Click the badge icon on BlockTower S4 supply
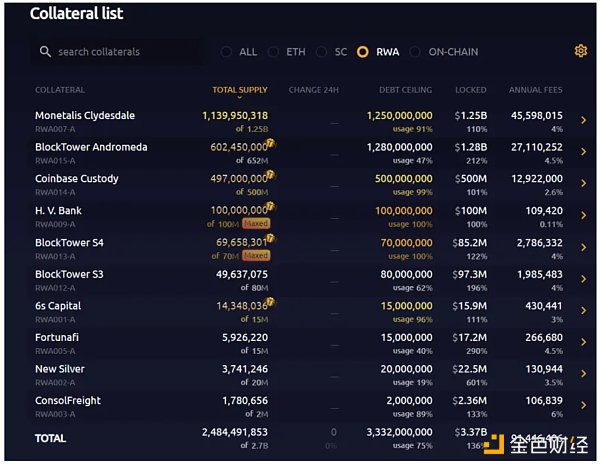The width and height of the screenshot is (600, 466). [270, 239]
